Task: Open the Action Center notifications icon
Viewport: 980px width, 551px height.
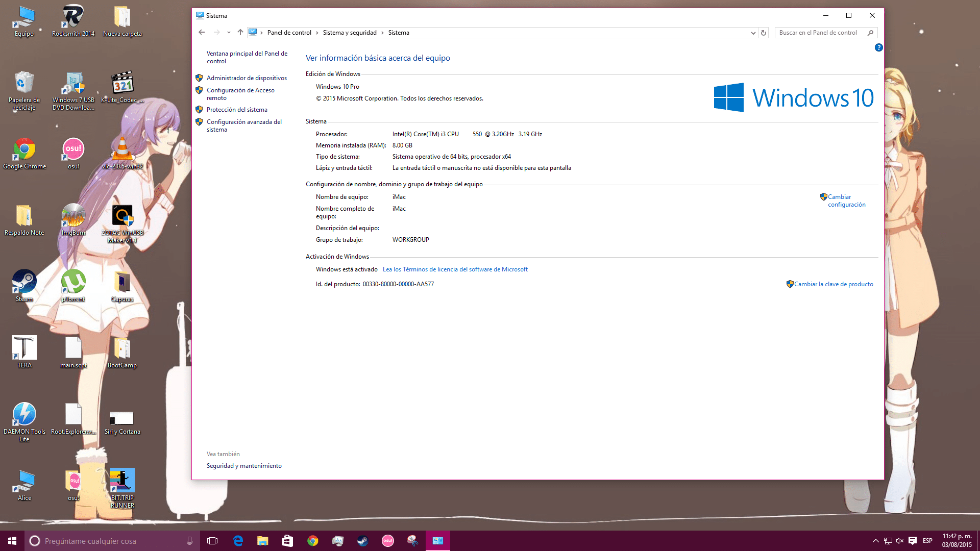Action: [x=913, y=541]
